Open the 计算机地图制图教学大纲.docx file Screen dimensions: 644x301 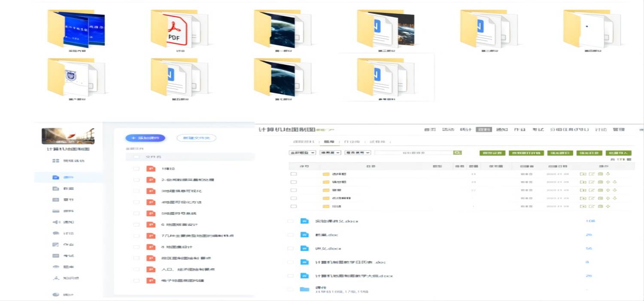[354, 276]
